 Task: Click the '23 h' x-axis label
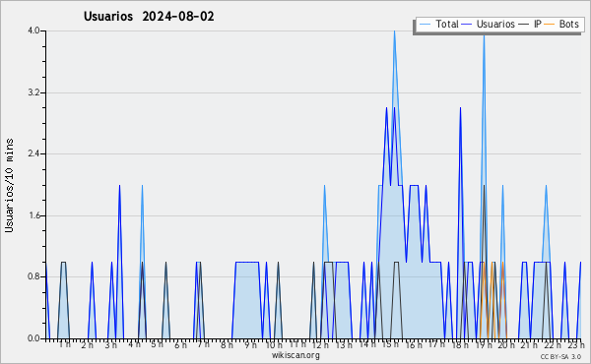pyautogui.click(x=576, y=344)
